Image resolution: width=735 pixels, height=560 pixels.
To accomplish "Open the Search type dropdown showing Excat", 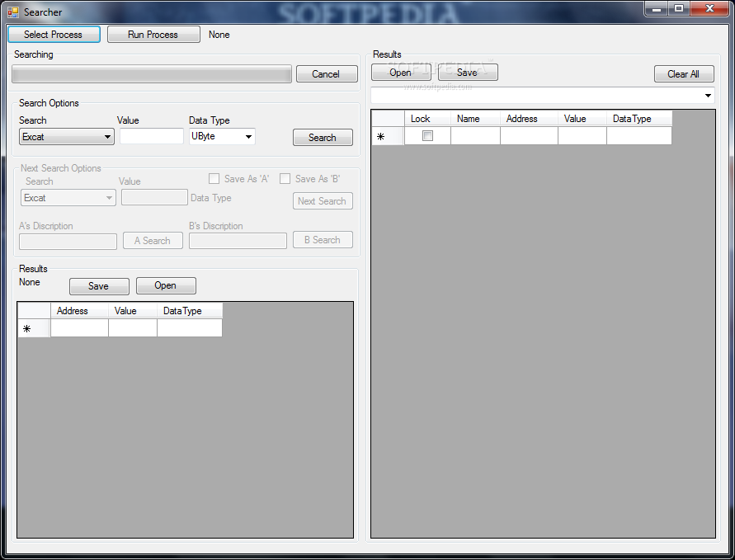I will coord(67,137).
